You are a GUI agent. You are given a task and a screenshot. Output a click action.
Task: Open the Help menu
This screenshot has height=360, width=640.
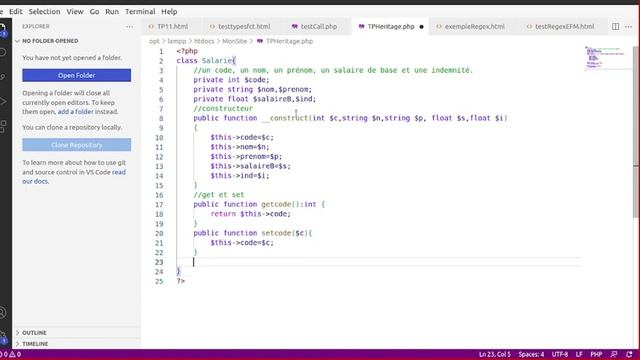click(169, 12)
